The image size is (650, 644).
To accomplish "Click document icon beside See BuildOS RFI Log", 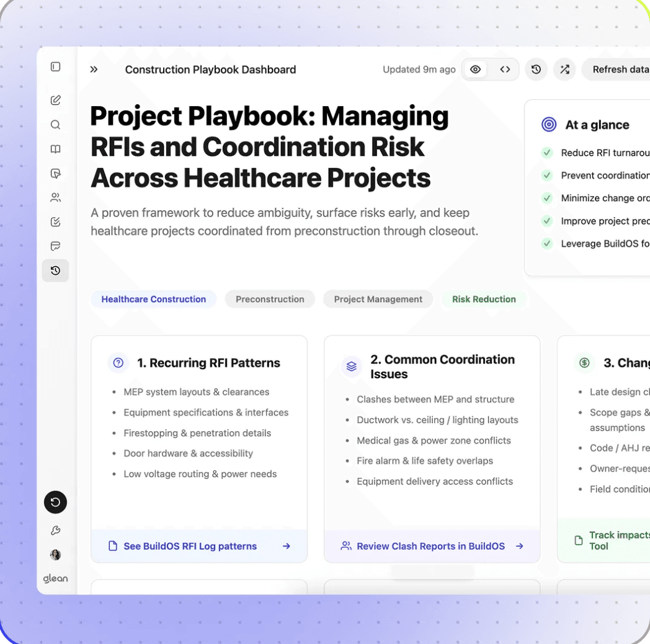I will click(x=113, y=546).
